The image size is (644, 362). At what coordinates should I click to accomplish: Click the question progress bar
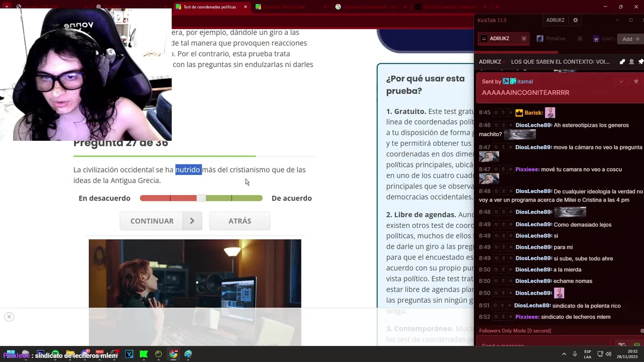195,156
